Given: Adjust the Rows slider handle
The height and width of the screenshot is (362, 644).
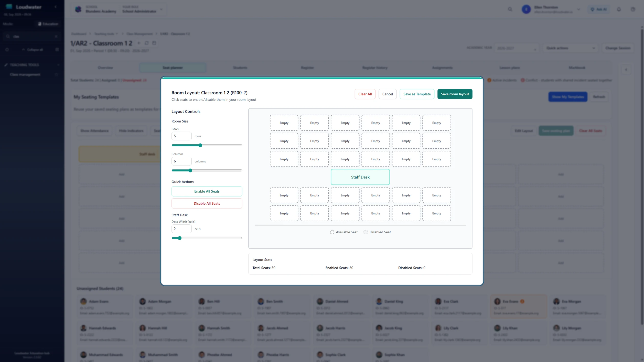Looking at the screenshot, I should coord(200,145).
